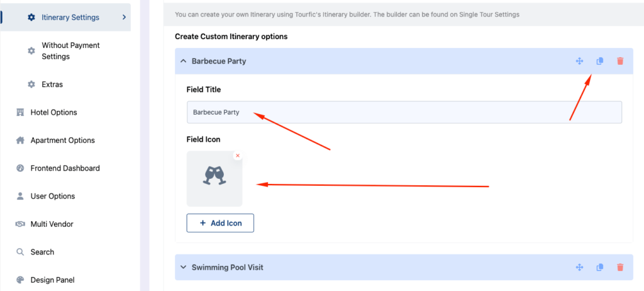The image size is (644, 291).
Task: Duplicate the Swimming Pool Visit option
Action: [599, 268]
